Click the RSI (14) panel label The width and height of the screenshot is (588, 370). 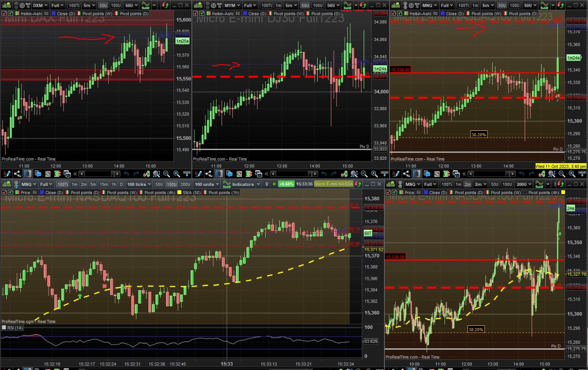tap(14, 328)
